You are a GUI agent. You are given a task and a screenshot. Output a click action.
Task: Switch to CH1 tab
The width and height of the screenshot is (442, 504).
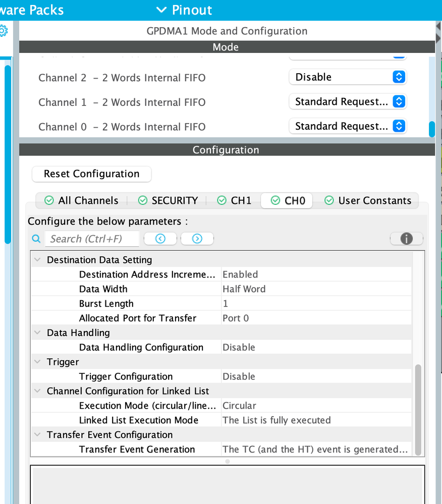click(x=234, y=201)
